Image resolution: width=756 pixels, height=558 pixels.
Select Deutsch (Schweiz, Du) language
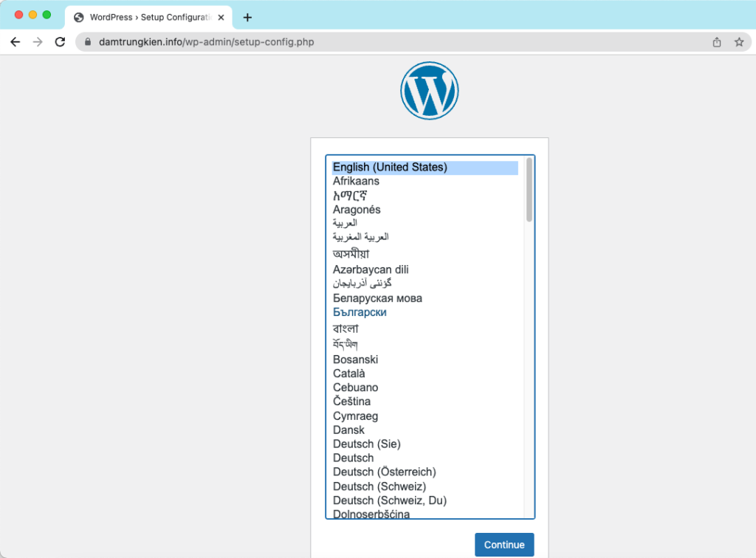425,500
